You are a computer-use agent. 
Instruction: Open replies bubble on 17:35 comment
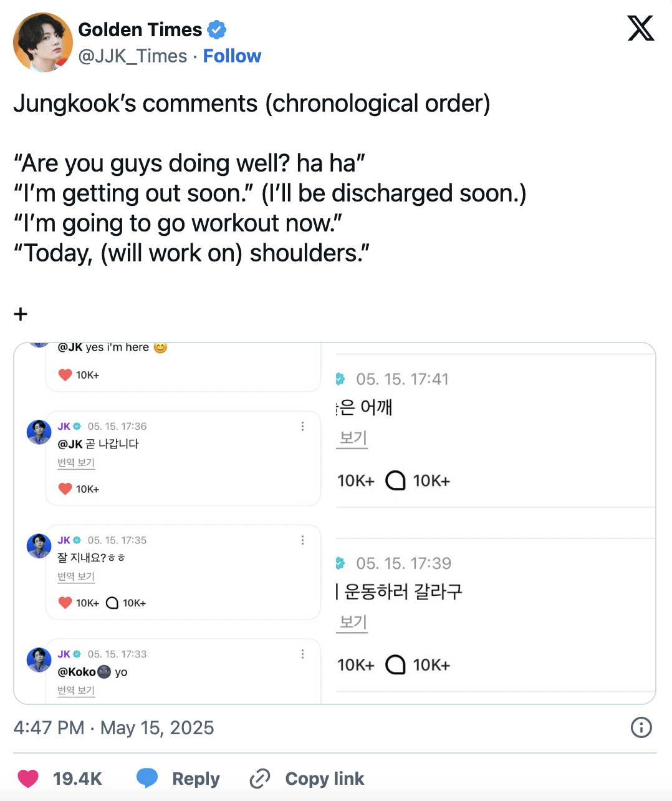[112, 603]
